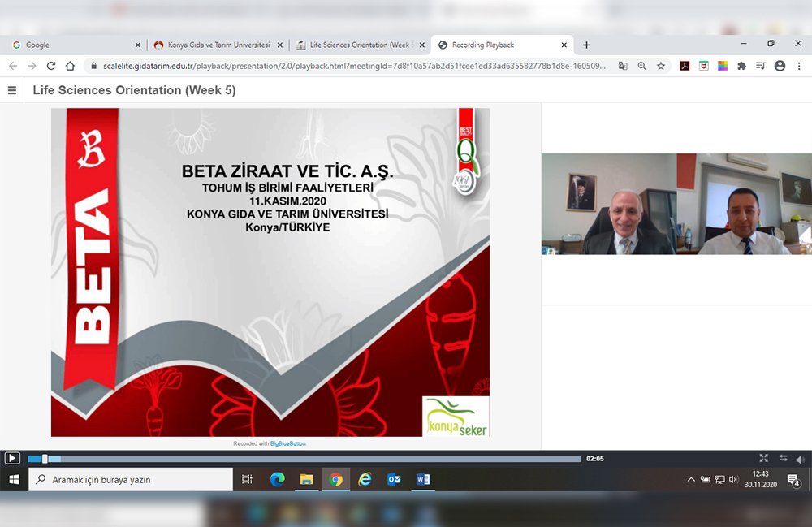Viewport: 812px width, 527px height.
Task: Swap presentation and webcam layout
Action: (x=783, y=459)
